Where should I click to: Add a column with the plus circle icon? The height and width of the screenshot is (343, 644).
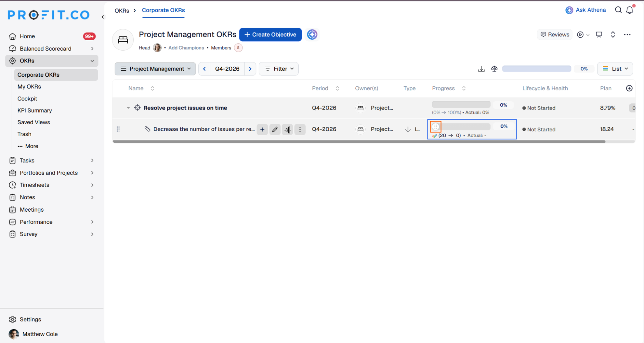(629, 88)
